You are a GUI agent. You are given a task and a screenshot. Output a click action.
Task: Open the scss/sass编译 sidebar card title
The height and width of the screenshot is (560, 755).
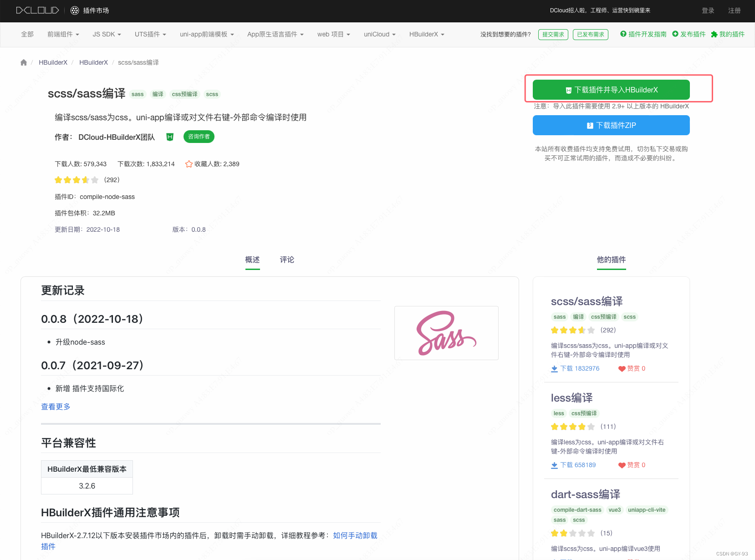[587, 301]
